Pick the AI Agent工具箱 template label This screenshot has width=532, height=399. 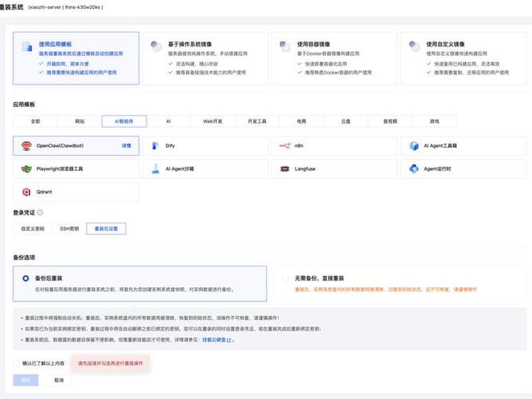tap(440, 146)
